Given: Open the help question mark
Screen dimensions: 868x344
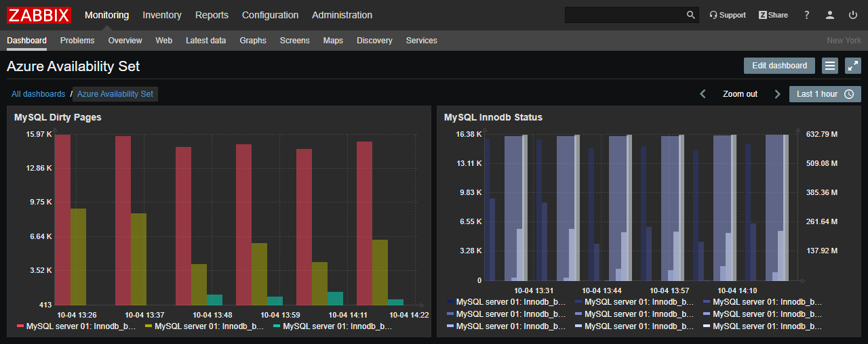Looking at the screenshot, I should click(806, 15).
